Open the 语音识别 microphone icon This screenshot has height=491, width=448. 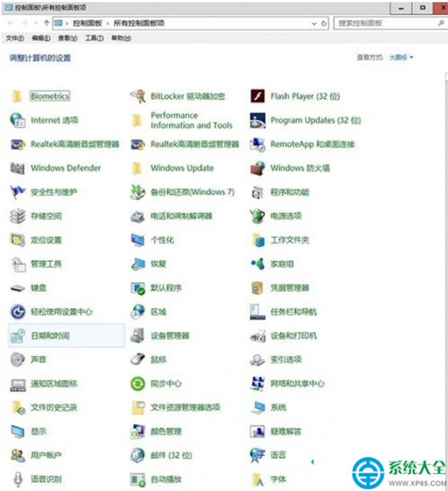tap(18, 479)
